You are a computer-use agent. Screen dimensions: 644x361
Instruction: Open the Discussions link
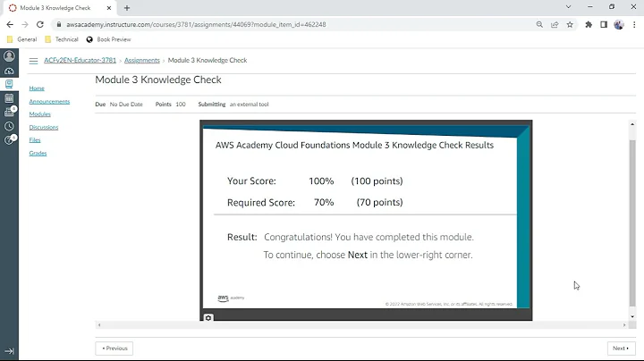[x=44, y=127]
